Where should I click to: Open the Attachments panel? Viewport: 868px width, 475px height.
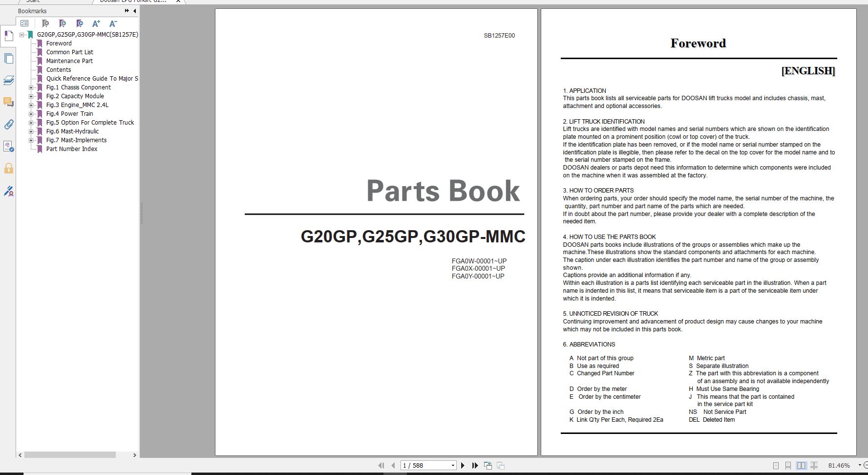[x=8, y=125]
